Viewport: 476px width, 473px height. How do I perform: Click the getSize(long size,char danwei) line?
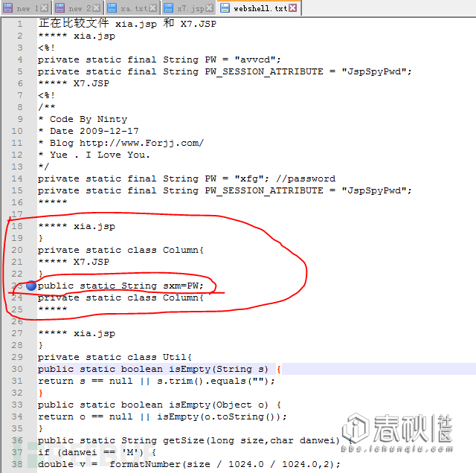click(195, 440)
